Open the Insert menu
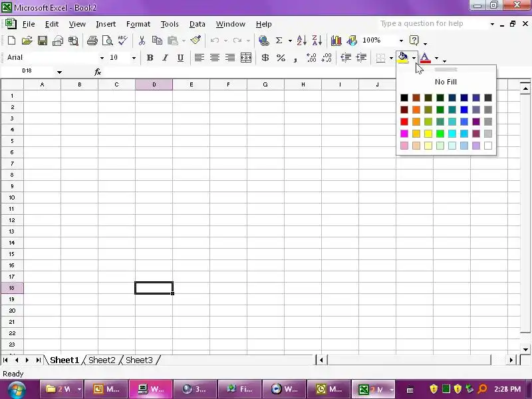The height and width of the screenshot is (399, 532). coord(106,24)
